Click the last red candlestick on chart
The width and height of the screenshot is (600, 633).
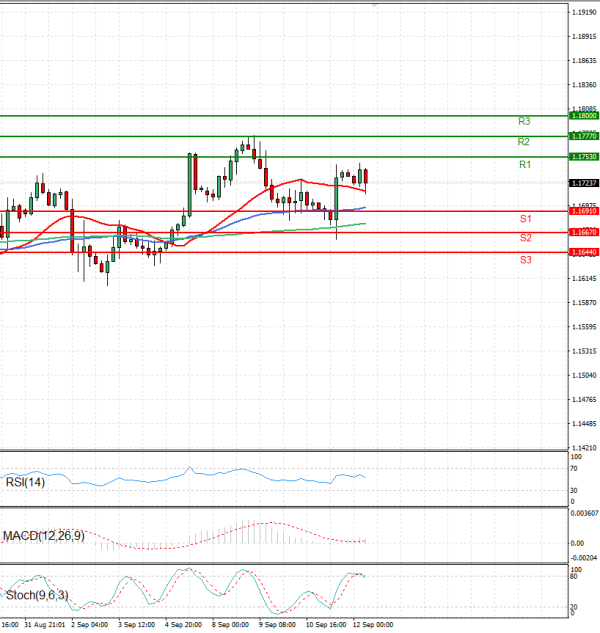click(366, 176)
